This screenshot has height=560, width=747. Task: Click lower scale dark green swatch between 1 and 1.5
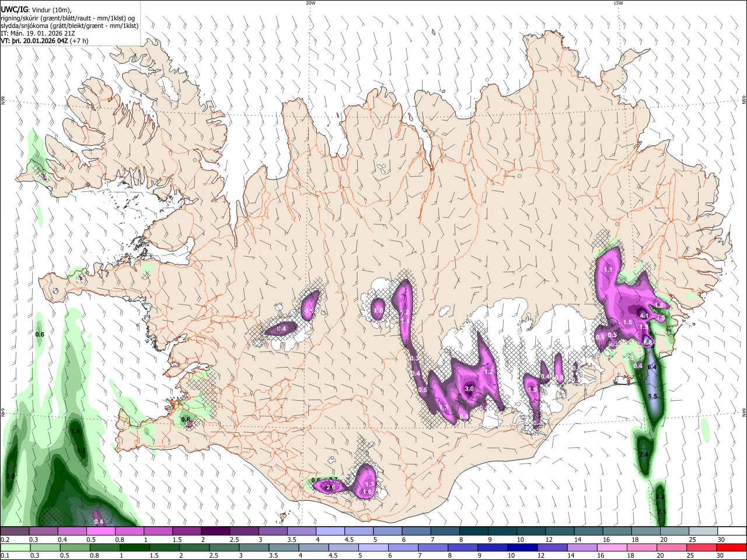coord(136,547)
